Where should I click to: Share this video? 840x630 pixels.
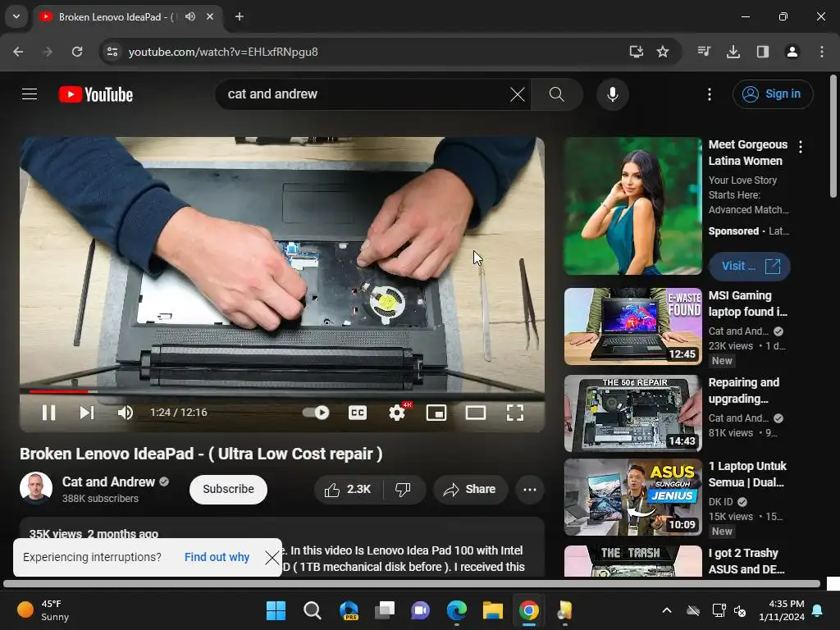(x=470, y=489)
